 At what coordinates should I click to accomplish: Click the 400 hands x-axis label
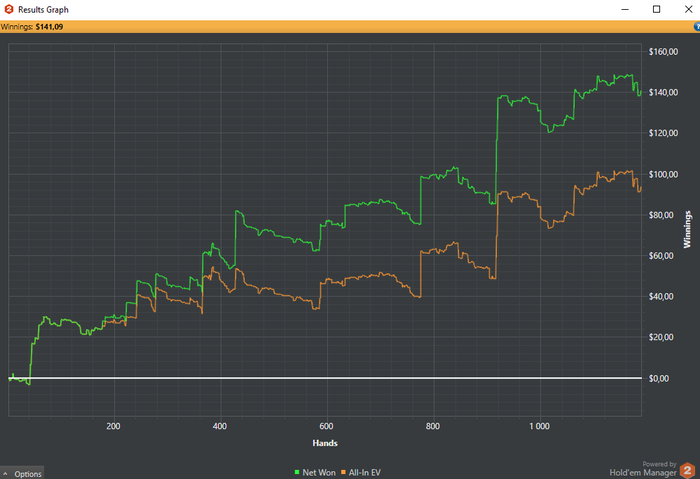click(x=220, y=426)
